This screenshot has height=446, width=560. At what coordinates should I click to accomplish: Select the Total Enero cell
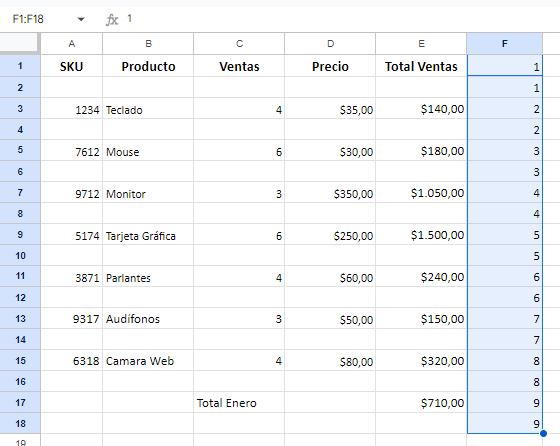(x=239, y=403)
